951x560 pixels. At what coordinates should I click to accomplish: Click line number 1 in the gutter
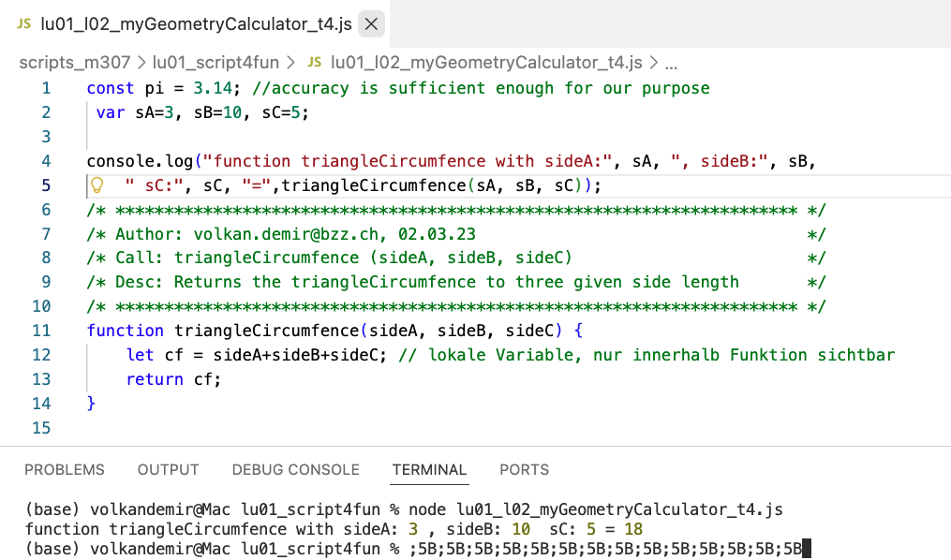pyautogui.click(x=46, y=88)
